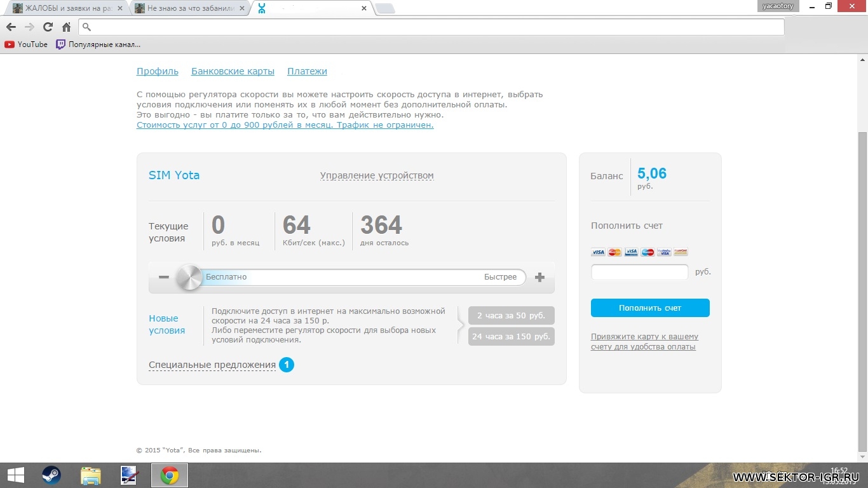Screen dimensions: 868x488
Task: Open Steam from the taskbar
Action: tap(51, 475)
